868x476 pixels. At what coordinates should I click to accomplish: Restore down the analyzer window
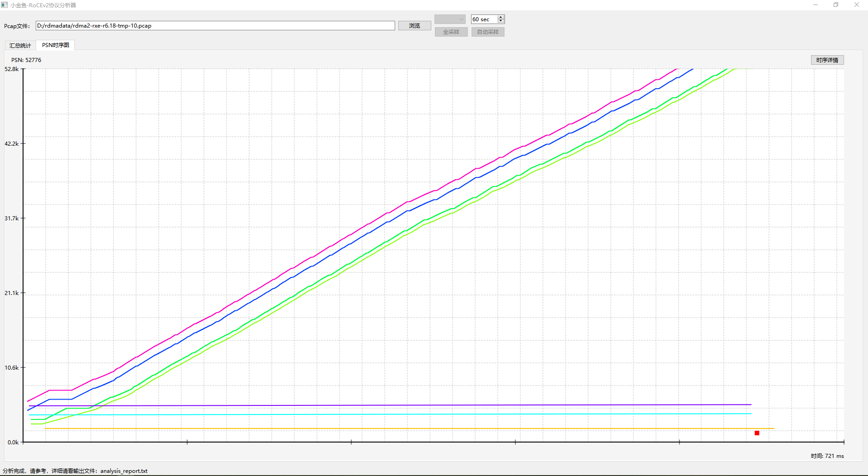(x=836, y=5)
